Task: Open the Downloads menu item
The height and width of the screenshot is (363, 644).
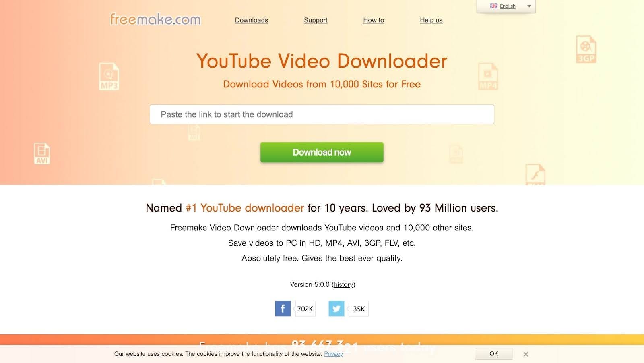Action: [x=252, y=20]
